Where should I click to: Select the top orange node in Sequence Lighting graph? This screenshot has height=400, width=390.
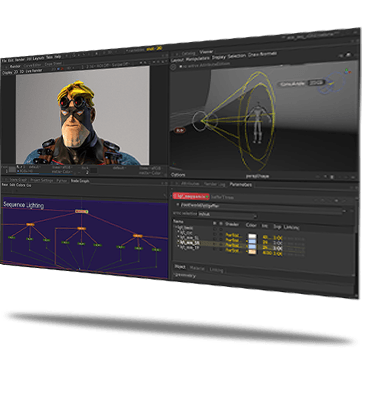[82, 211]
